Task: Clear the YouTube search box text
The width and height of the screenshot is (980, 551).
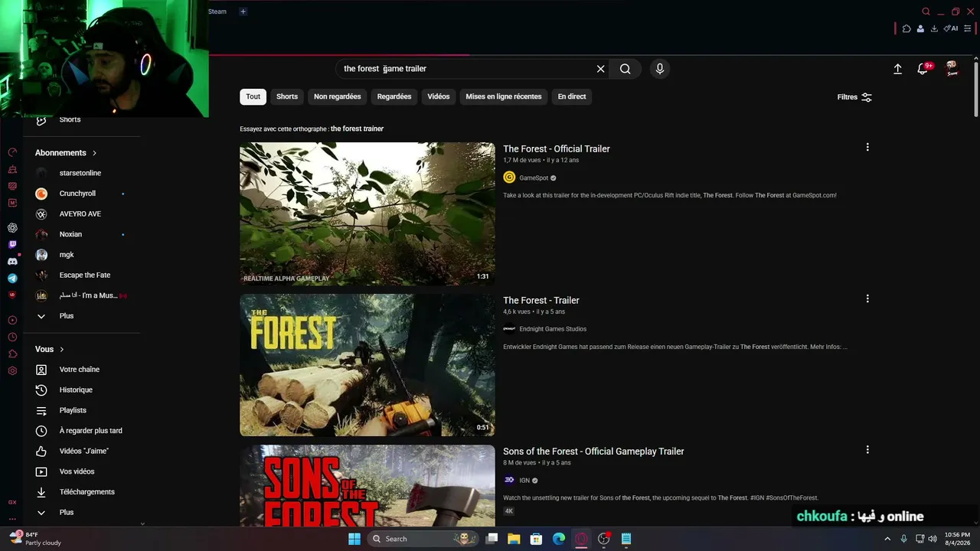Action: 601,69
